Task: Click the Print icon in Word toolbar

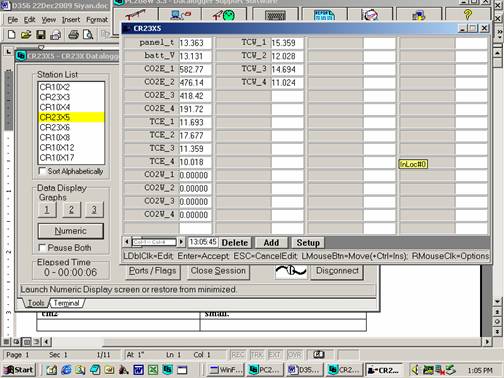Action: tap(73, 34)
